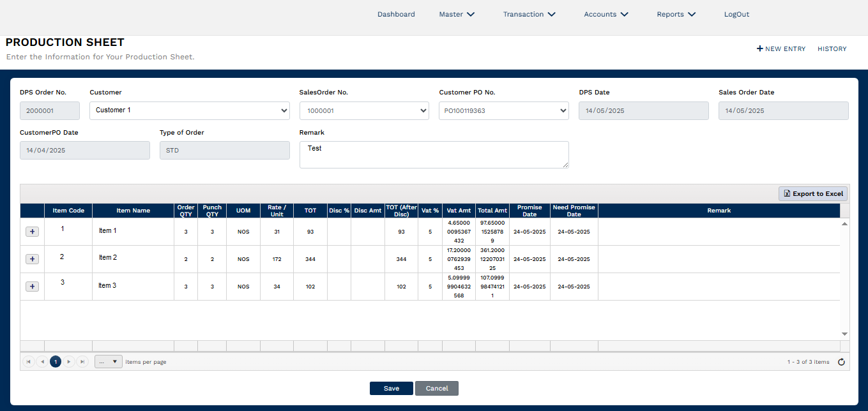Viewport: 868px width, 411px height.
Task: Click the grid scrollbar up arrow
Action: 844,224
